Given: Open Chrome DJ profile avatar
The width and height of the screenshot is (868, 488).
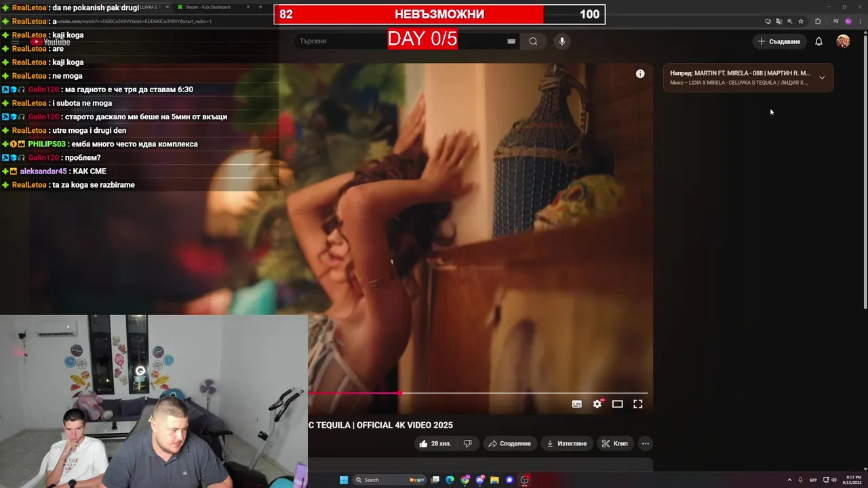Looking at the screenshot, I should 848,21.
